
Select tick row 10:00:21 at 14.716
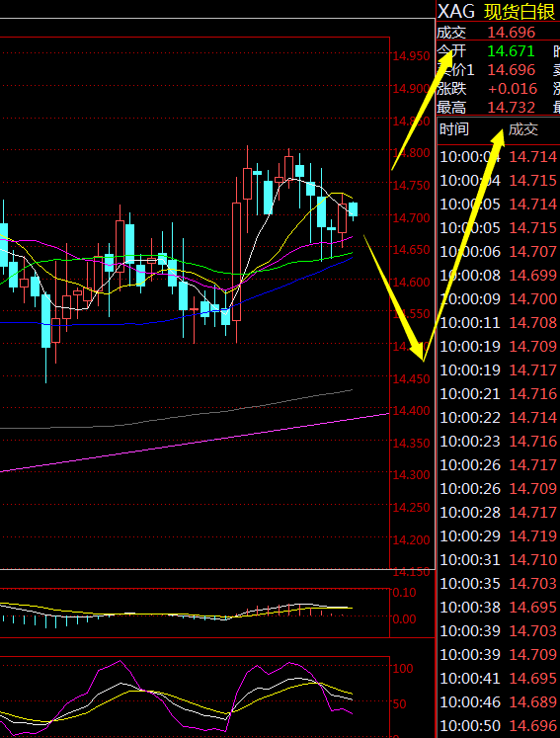coord(499,394)
